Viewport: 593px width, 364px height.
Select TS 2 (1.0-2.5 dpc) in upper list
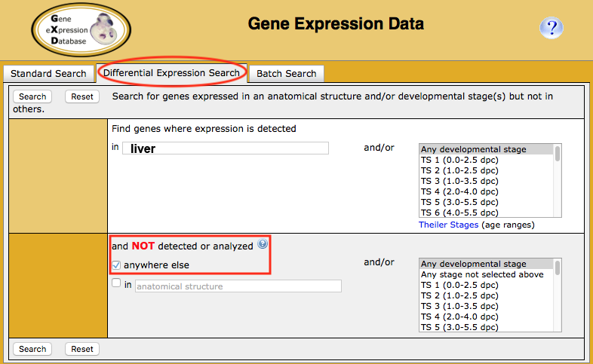(486, 170)
